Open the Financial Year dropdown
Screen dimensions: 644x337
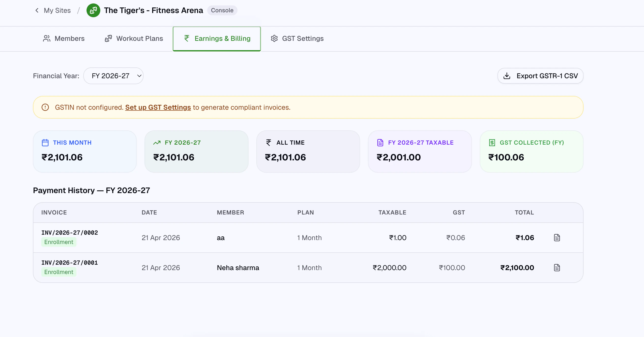113,76
